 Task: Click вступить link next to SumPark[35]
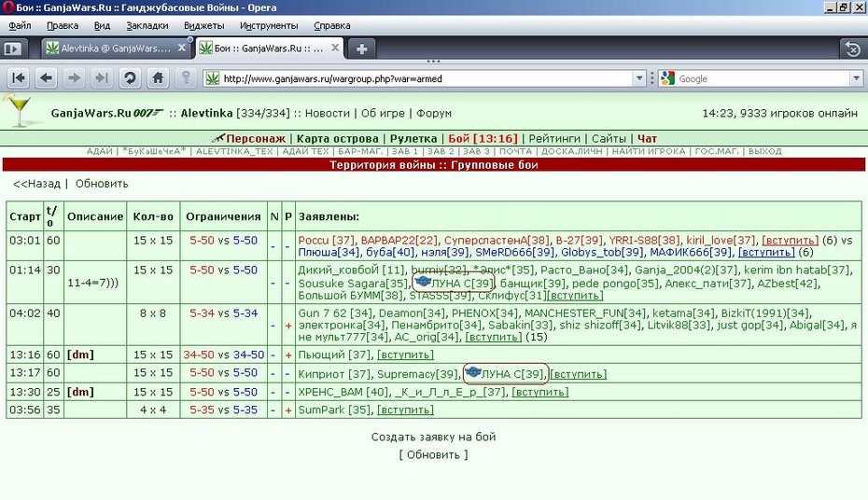point(405,410)
